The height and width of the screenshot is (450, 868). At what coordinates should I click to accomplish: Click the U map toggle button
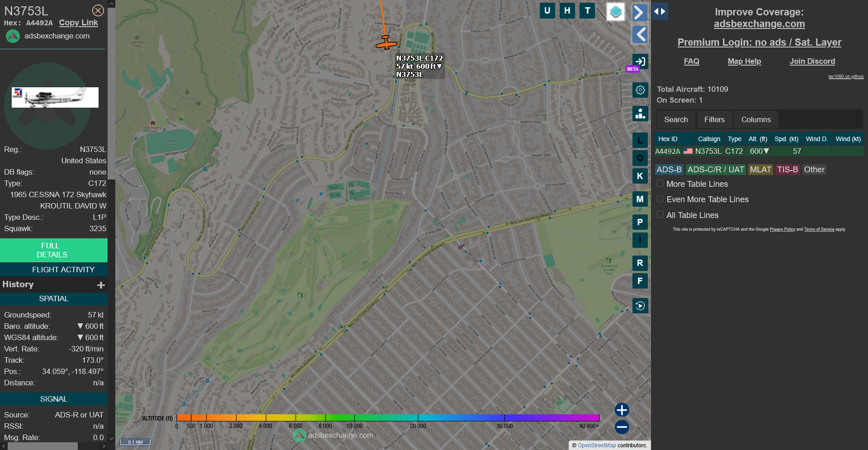pos(547,11)
